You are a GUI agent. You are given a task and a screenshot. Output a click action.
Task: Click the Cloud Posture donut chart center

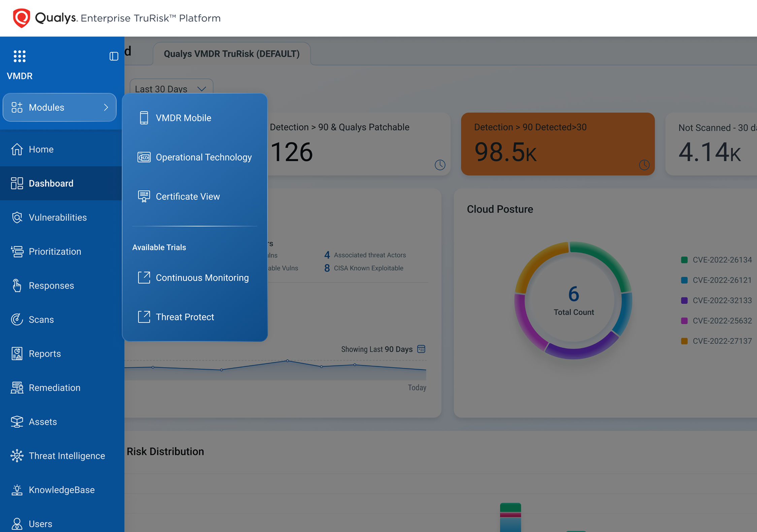(x=573, y=300)
